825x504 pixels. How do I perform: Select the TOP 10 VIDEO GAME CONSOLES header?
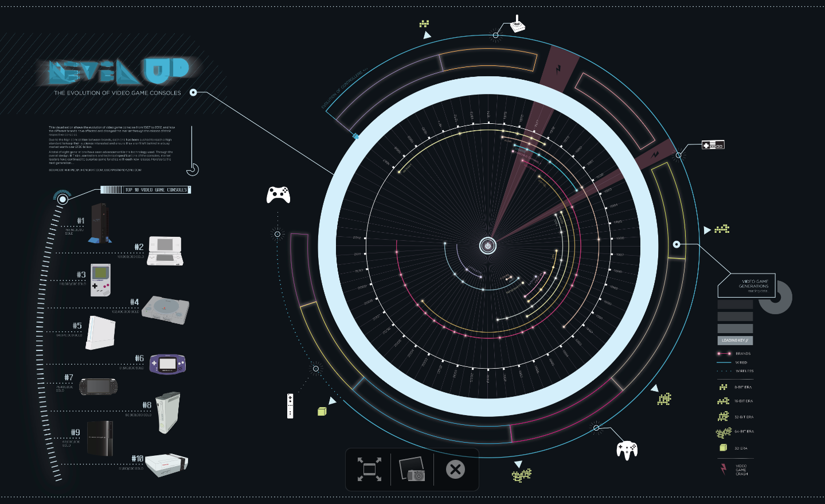(158, 189)
